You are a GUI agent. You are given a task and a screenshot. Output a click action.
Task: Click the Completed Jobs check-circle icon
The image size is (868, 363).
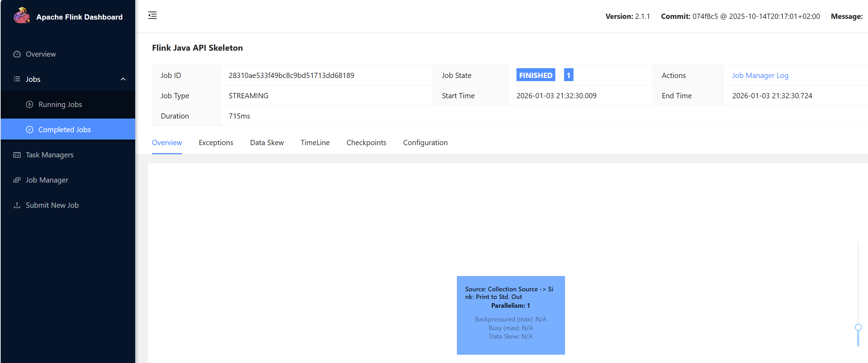[30, 129]
